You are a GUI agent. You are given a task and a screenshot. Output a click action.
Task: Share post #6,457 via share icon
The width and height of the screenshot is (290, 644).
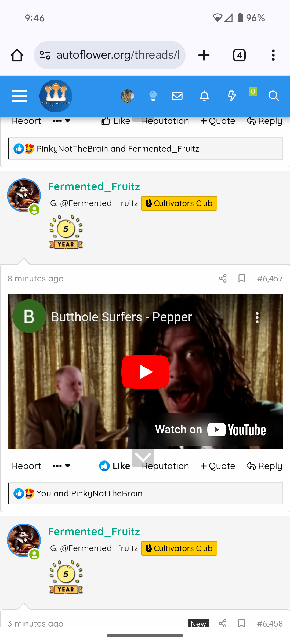pos(223,278)
